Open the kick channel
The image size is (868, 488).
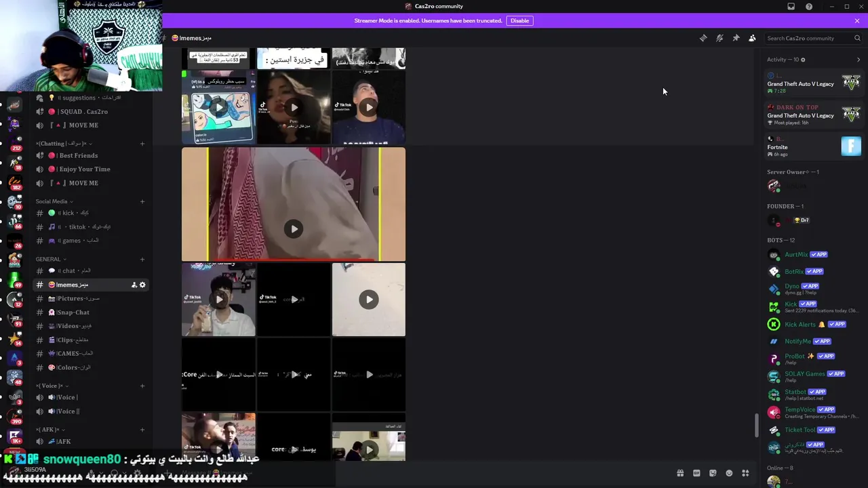click(x=92, y=213)
